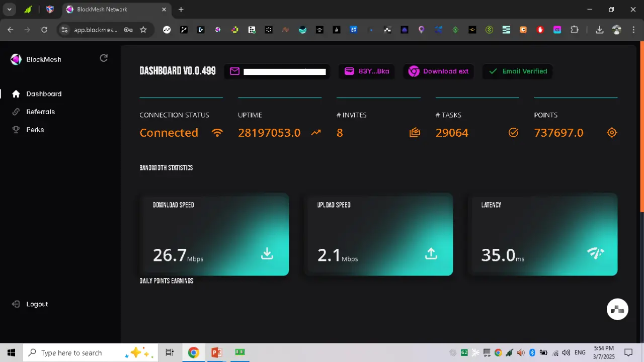Click the Email Verified badge
This screenshot has width=644, height=362.
(518, 71)
